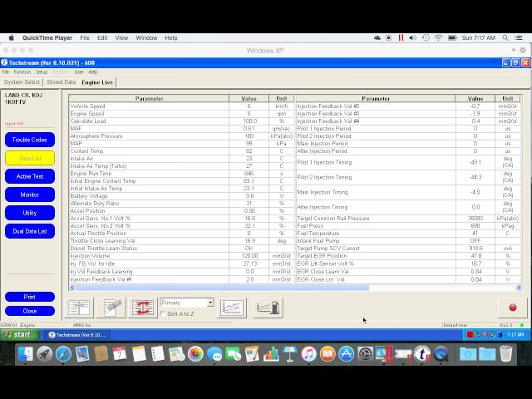The width and height of the screenshot is (532, 399).
Task: Click Spotlight search magnifier in menu bar
Action: [505, 37]
